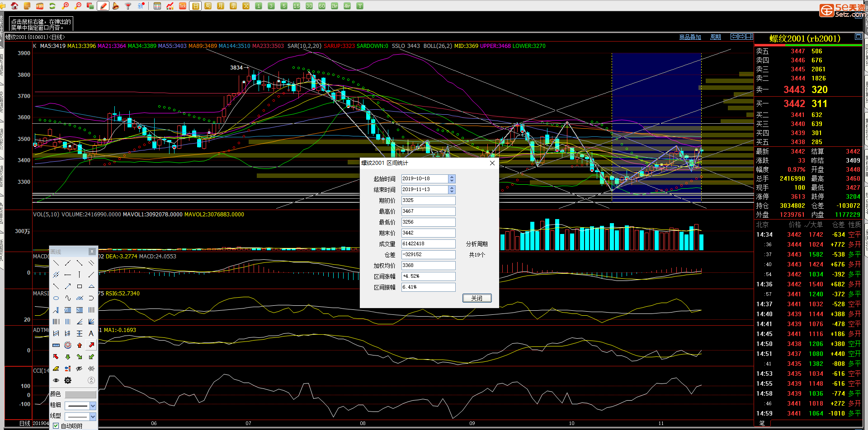Open the multi-window layout icon

(x=90, y=6)
